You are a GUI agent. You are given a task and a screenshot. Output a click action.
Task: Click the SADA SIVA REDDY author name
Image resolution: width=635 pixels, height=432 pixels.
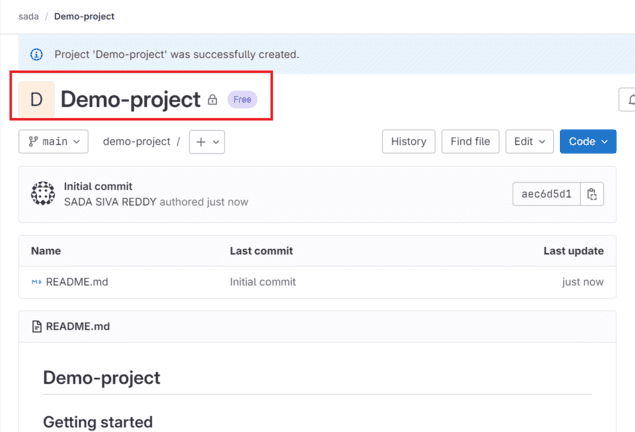pos(110,202)
